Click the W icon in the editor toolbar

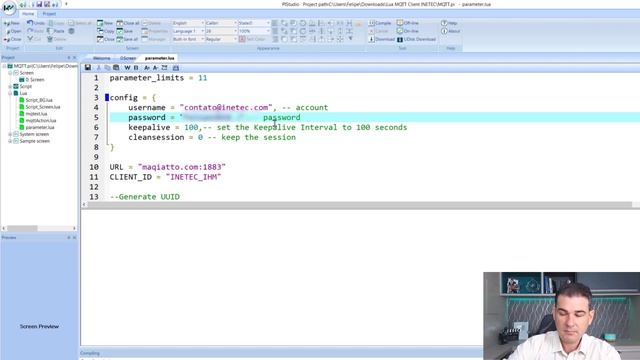127,68
